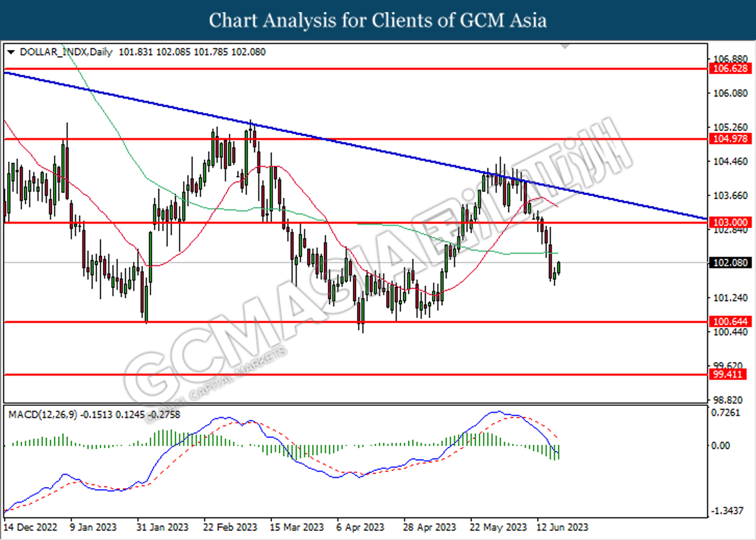Viewport: 756px width, 540px height.
Task: Click the 31 Jan 2023 date label
Action: (162, 527)
